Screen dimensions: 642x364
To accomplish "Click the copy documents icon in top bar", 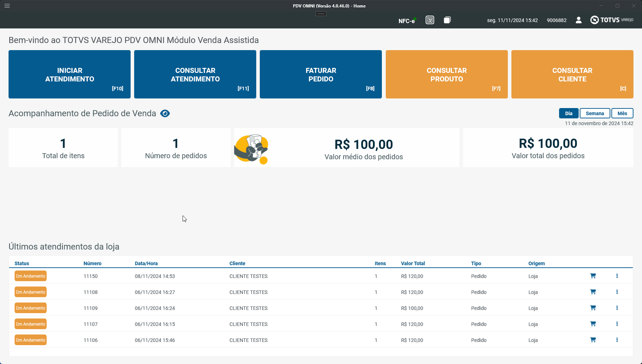I will click(x=447, y=20).
